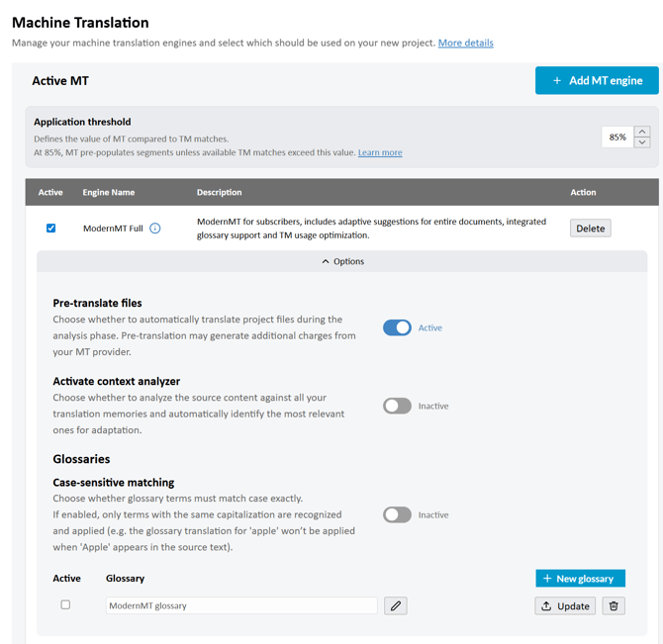The image size is (663, 644).
Task: Collapse the Options section
Action: (342, 261)
